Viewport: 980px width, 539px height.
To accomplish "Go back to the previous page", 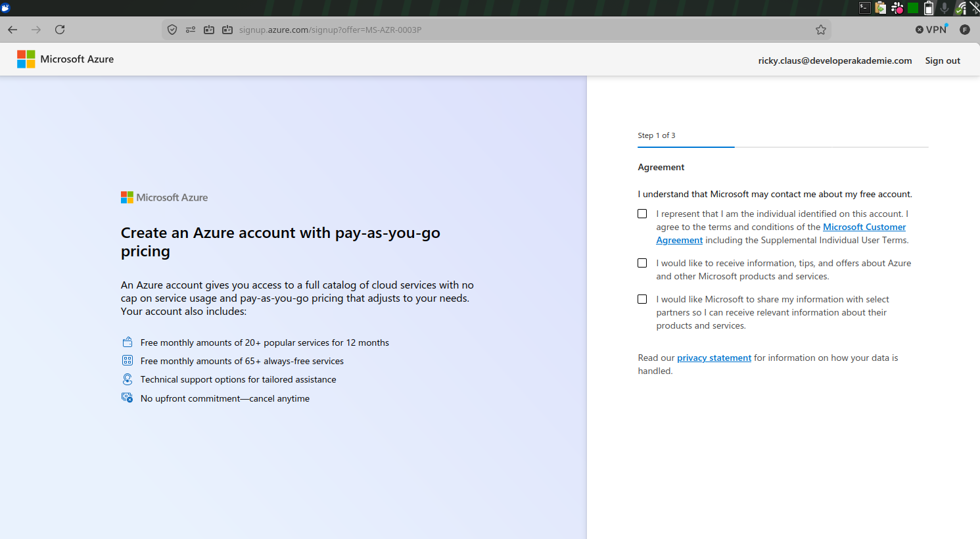I will click(12, 30).
